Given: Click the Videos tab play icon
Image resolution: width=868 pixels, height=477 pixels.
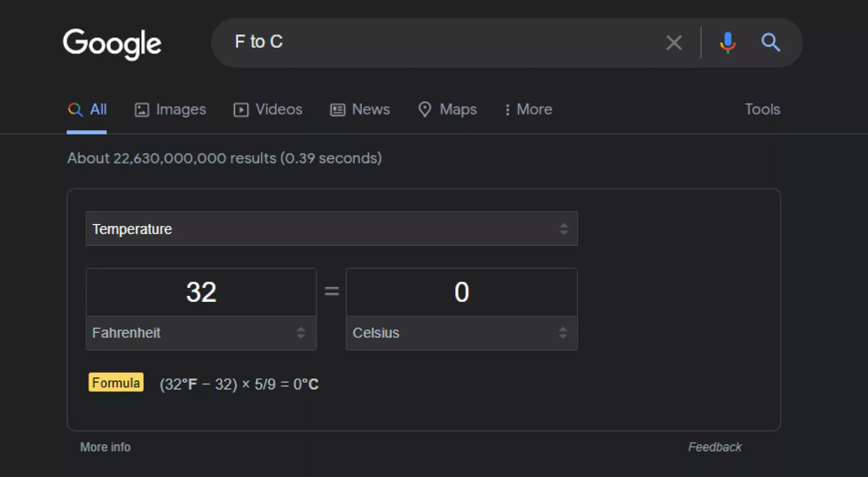Looking at the screenshot, I should [241, 110].
